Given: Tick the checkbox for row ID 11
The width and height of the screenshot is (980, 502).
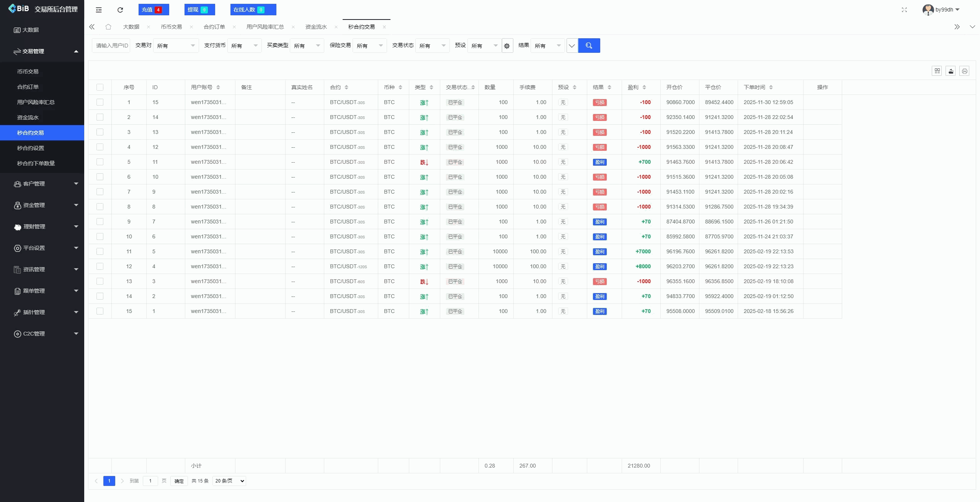Looking at the screenshot, I should tap(100, 162).
